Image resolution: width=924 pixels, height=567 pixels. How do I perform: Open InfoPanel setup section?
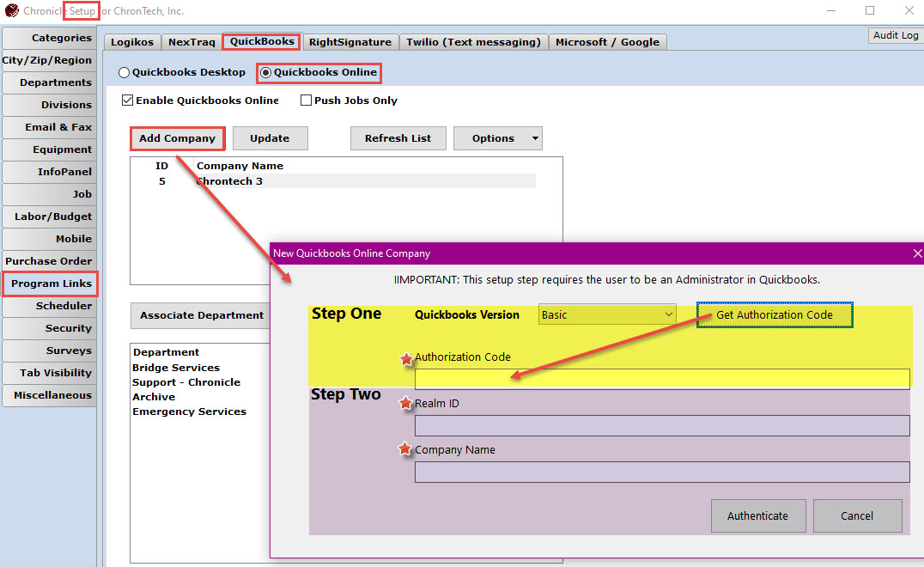coord(50,172)
